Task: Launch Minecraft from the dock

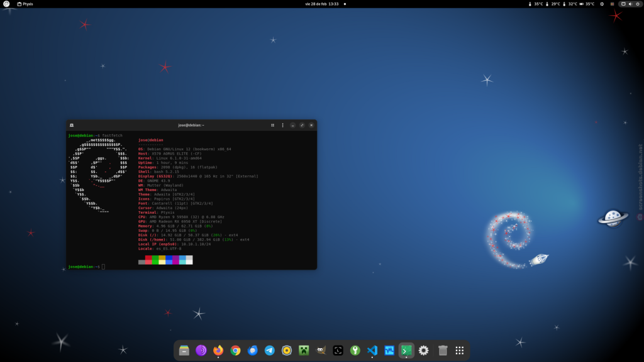Action: click(x=304, y=351)
